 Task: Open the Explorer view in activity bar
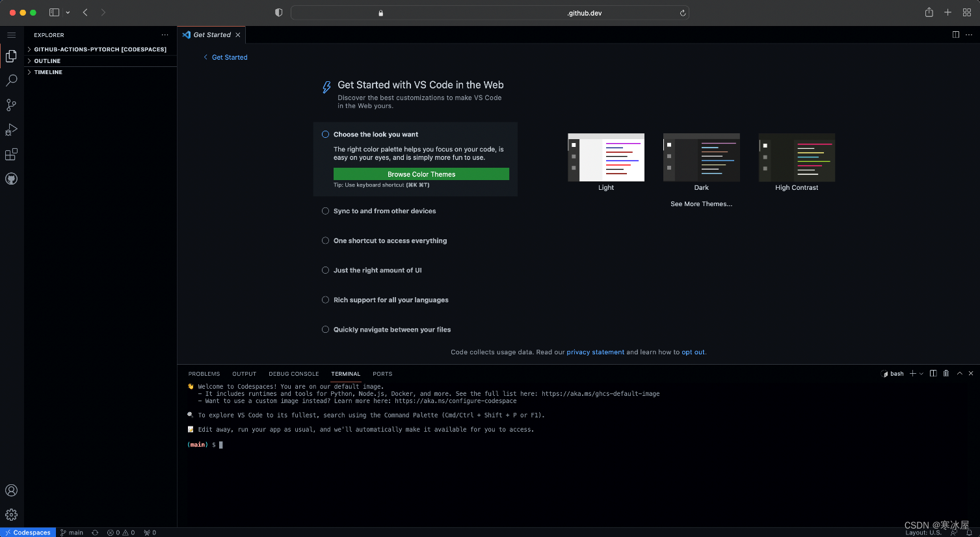coord(11,57)
